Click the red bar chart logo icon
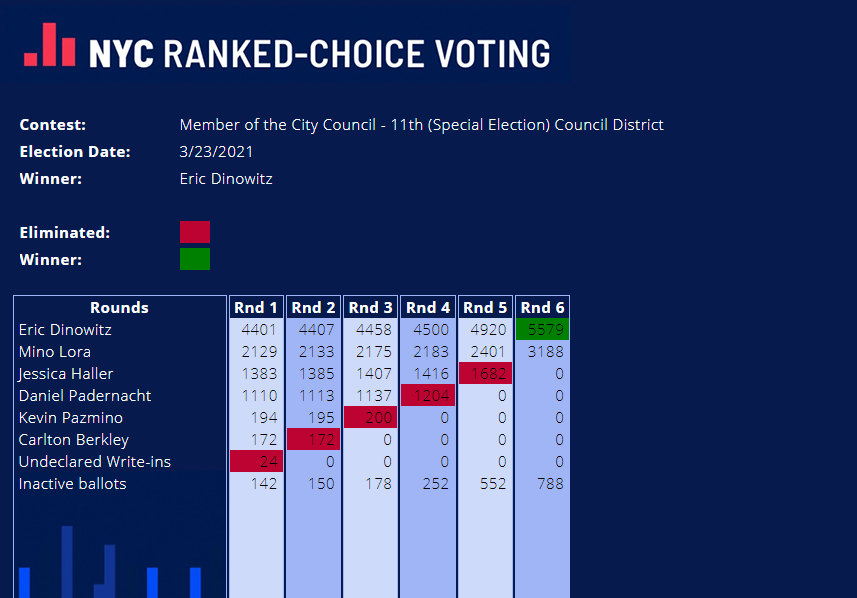This screenshot has width=857, height=598. 50,45
